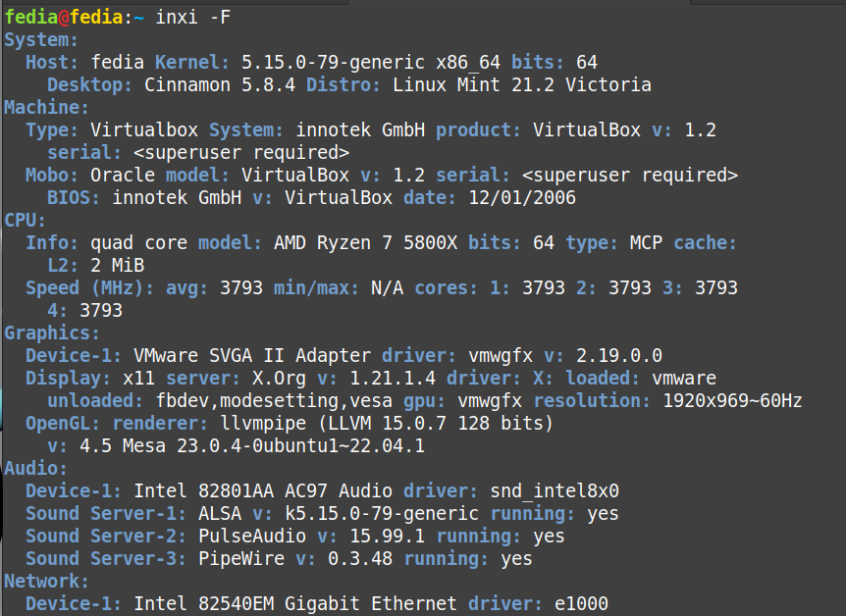
Task: Click CPU model 'AMD Ryzen 7 5800X'
Action: pos(365,243)
